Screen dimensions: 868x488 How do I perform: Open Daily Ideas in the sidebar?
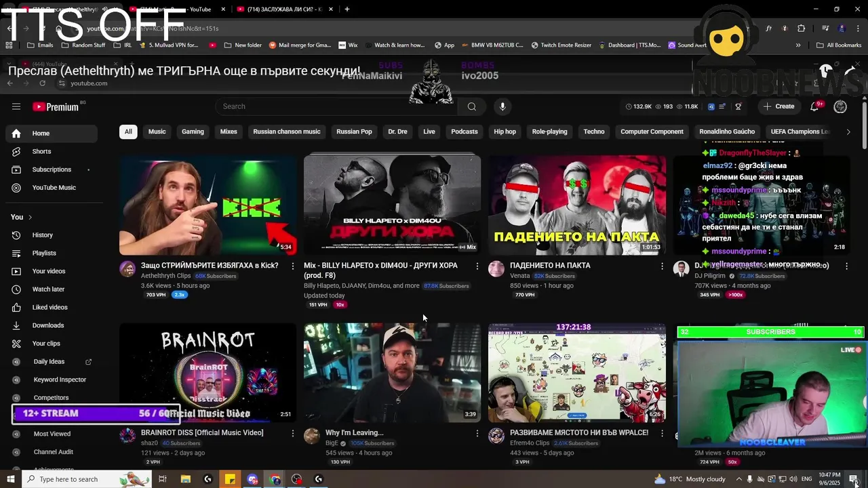(51, 362)
